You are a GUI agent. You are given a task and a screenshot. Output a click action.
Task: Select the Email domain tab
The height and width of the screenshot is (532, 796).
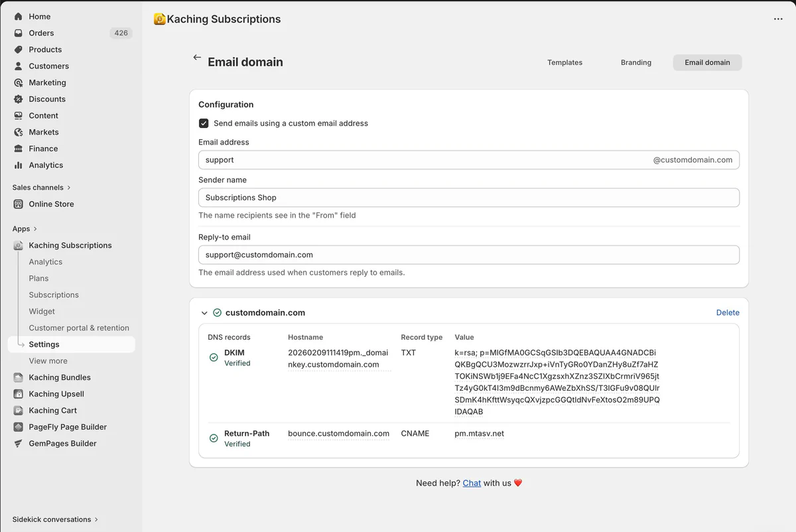[707, 62]
